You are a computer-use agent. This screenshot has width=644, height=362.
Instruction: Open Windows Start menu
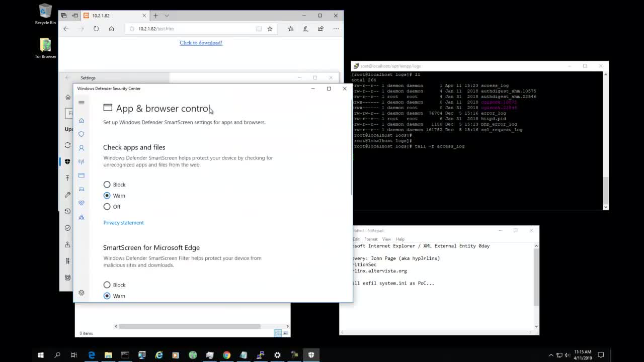pyautogui.click(x=41, y=355)
